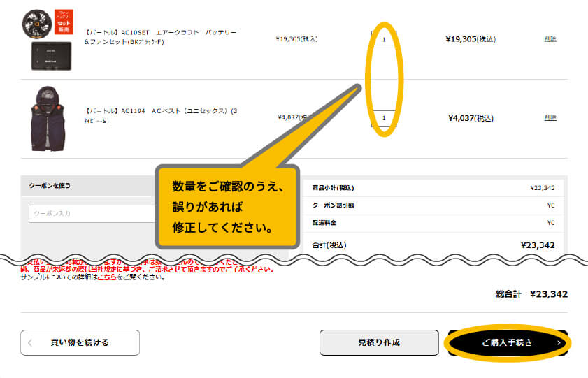Focus the クーポン入力 text field
The image size is (588, 378).
coord(91,213)
